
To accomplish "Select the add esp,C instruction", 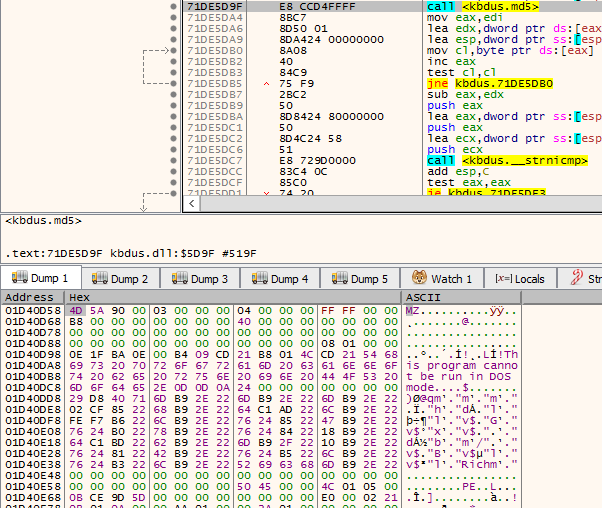I will tap(458, 171).
